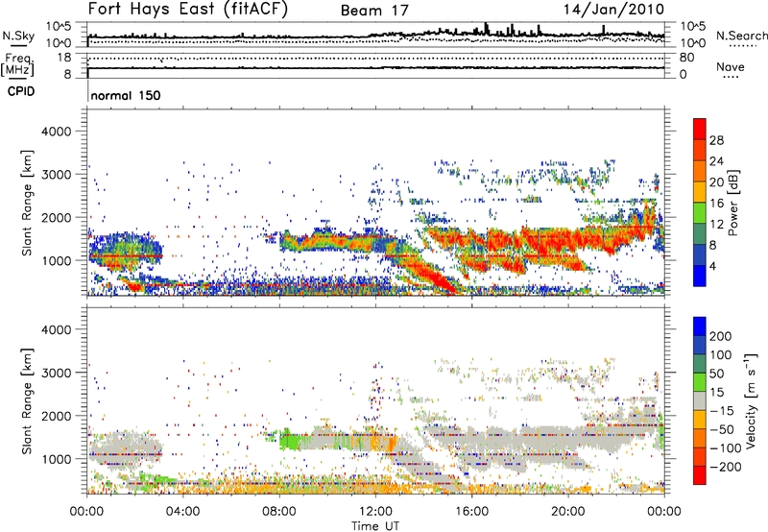Click the '20:00' time axis tick label
This screenshot has height=532, width=768.
tap(567, 512)
